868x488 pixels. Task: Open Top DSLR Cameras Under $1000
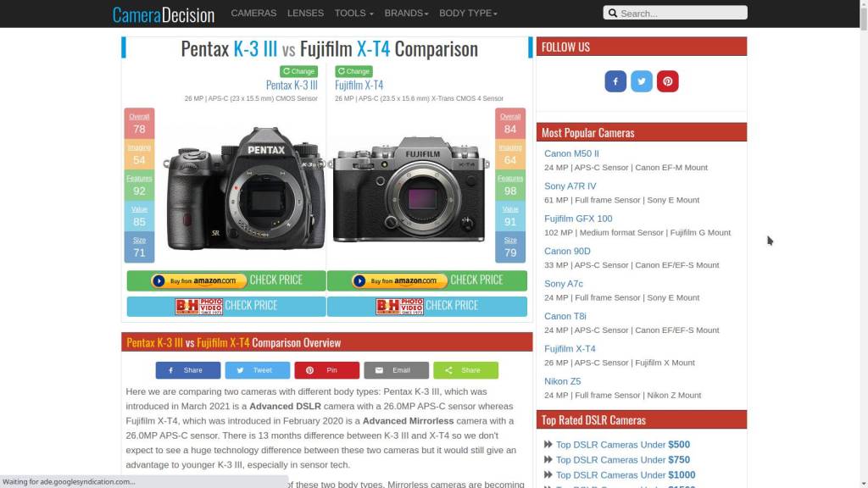[626, 475]
